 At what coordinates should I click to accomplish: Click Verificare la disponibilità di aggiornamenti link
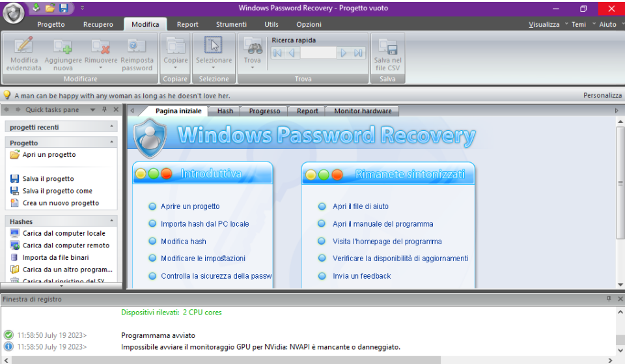point(400,259)
